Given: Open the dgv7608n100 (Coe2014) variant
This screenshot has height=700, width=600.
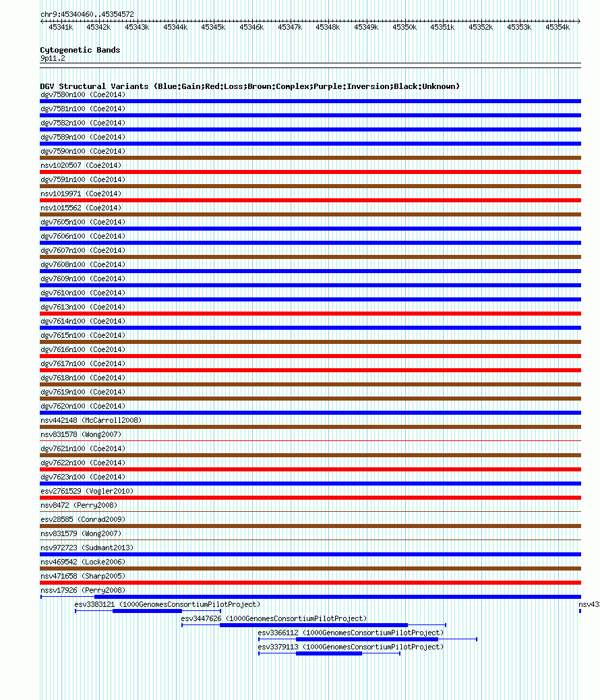Looking at the screenshot, I should coord(83,265).
